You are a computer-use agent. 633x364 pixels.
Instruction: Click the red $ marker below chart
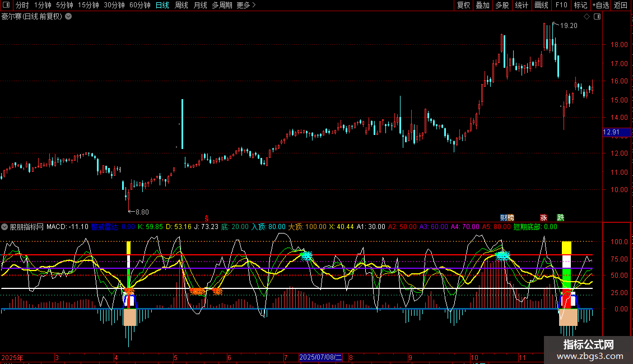(207, 218)
